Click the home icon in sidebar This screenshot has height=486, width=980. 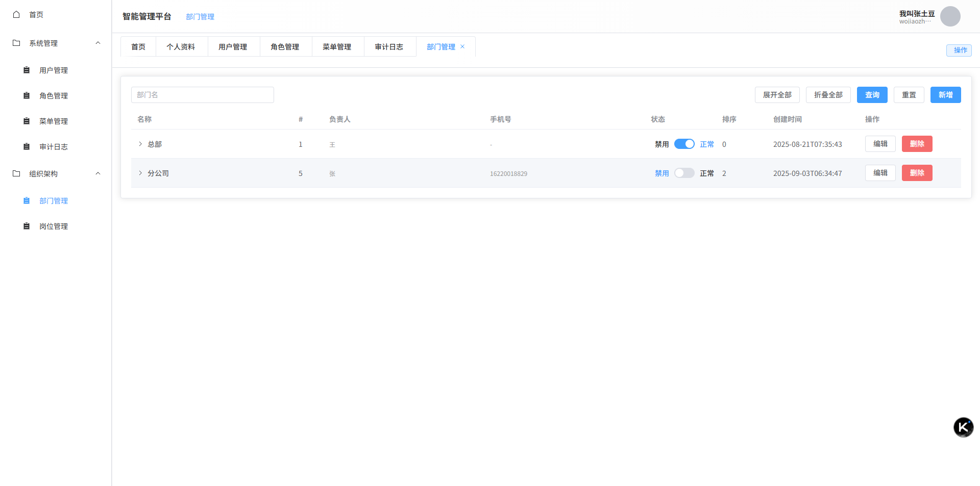[x=16, y=14]
